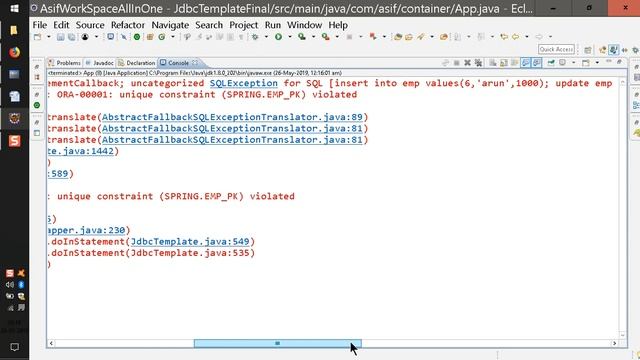Open Firefox from the Windows taskbar

[x=14, y=52]
